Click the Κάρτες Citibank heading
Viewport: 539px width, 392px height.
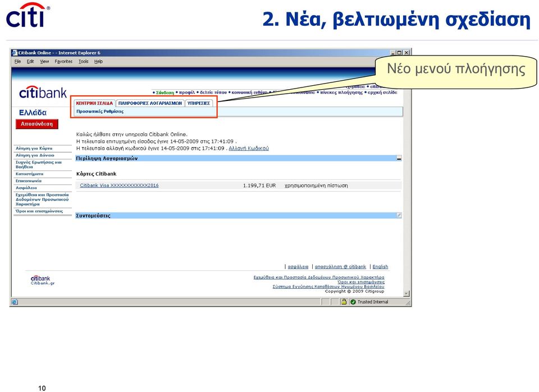point(96,174)
